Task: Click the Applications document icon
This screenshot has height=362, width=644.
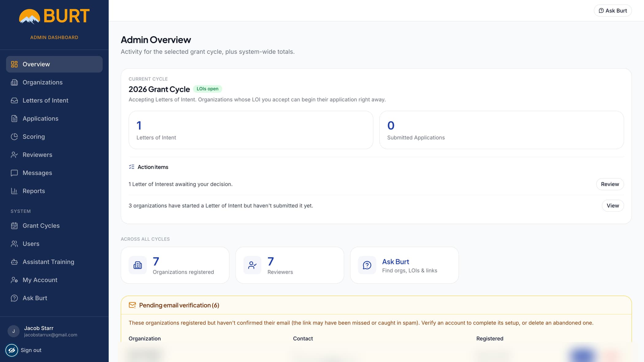Action: click(14, 118)
